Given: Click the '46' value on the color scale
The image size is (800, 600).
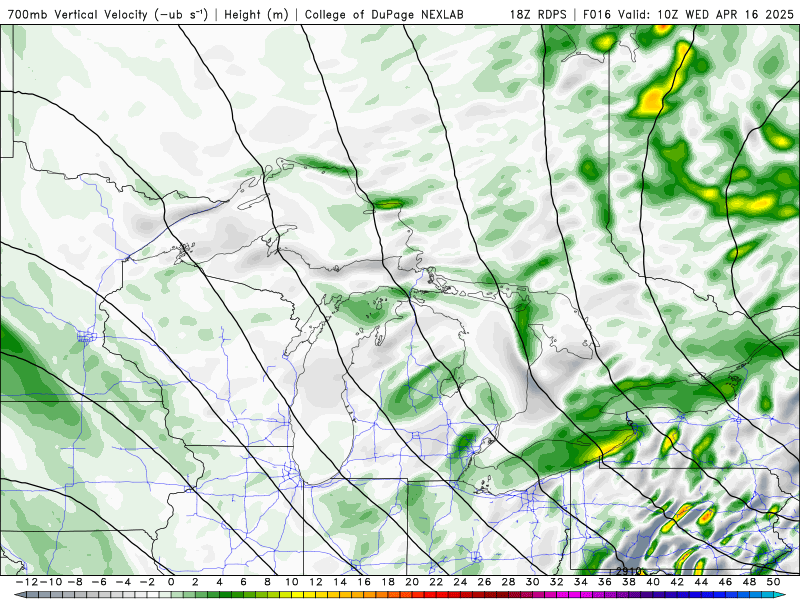Looking at the screenshot, I should [726, 582].
